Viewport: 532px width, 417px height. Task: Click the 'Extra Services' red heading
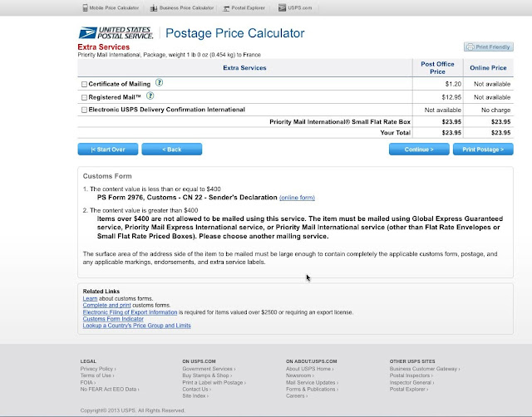[104, 47]
